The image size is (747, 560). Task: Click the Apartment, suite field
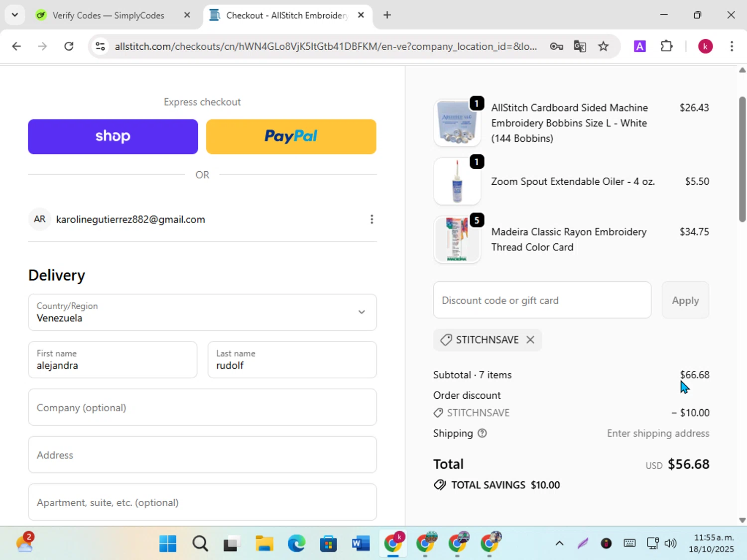tap(202, 502)
